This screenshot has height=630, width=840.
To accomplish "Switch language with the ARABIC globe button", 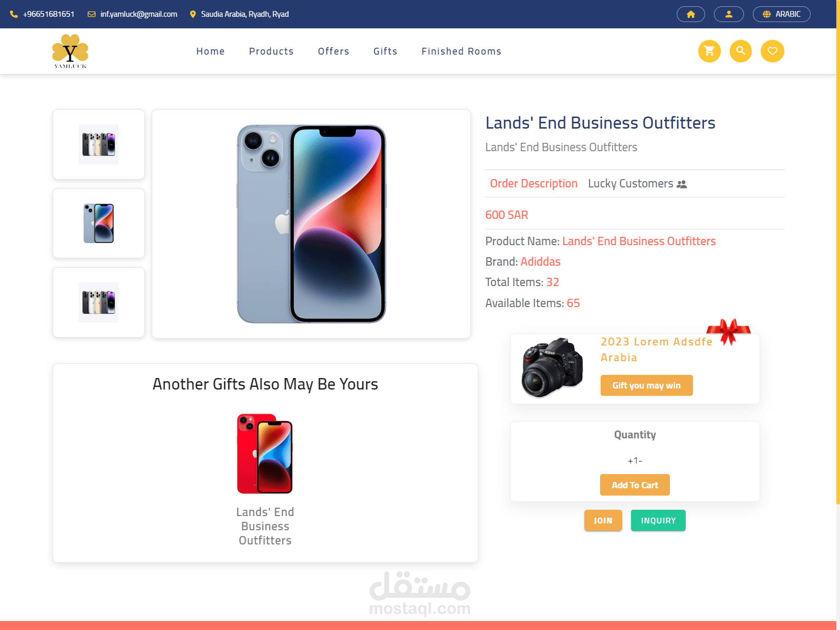I will [x=782, y=14].
